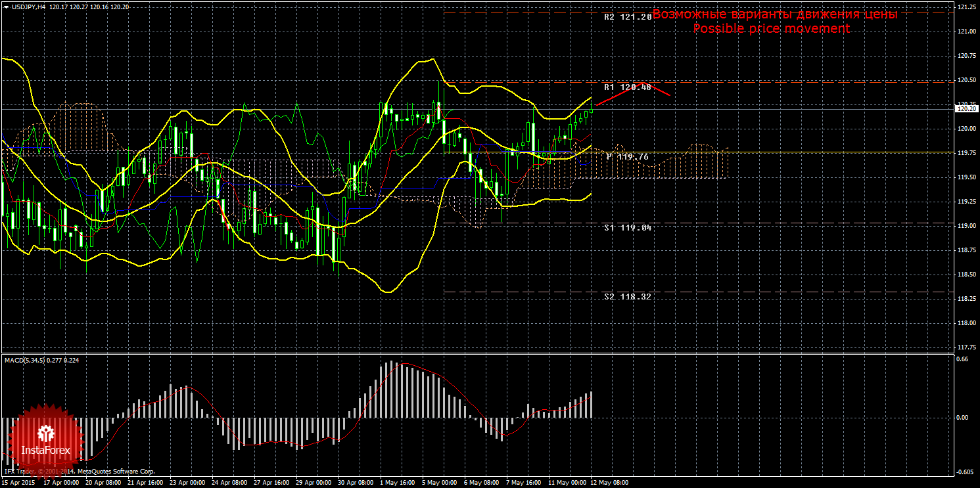Click the 0.66 MACD scale value
The image size is (980, 488).
[x=962, y=359]
